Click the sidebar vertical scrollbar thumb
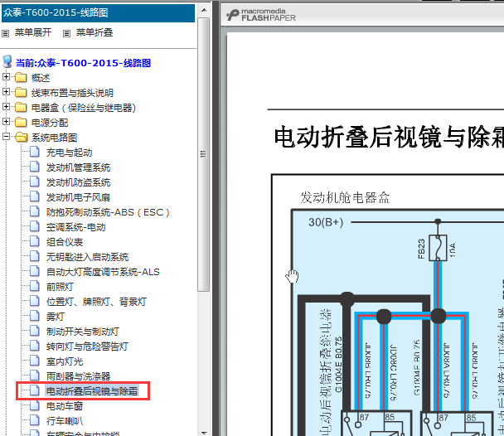The image size is (504, 436). (x=204, y=154)
